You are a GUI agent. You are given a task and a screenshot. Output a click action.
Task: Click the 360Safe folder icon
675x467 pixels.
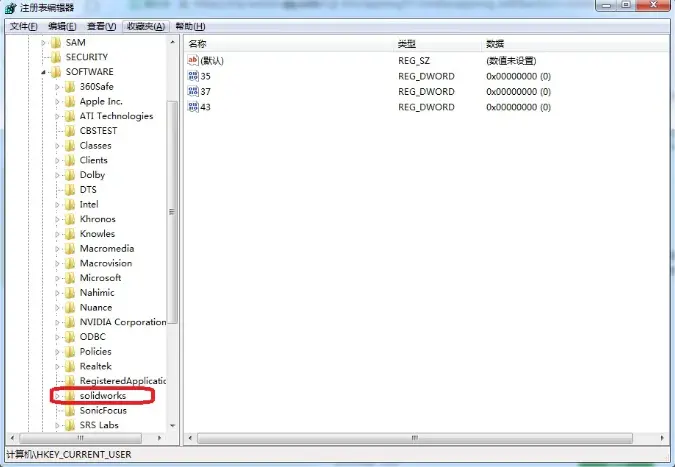[70, 87]
